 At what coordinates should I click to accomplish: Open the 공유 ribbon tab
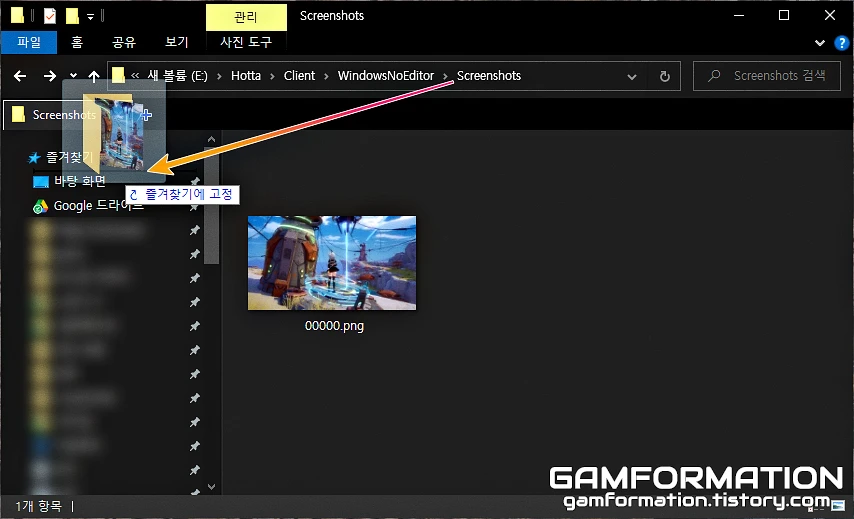pyautogui.click(x=124, y=42)
